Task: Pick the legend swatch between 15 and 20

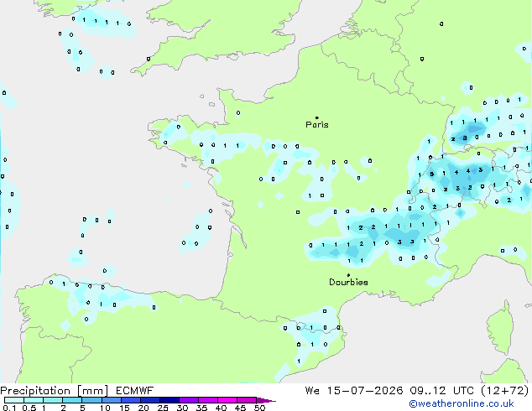Action: 130,400
